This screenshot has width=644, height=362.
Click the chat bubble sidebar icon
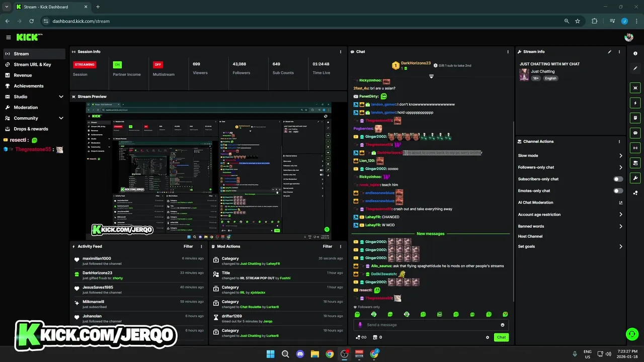click(635, 133)
